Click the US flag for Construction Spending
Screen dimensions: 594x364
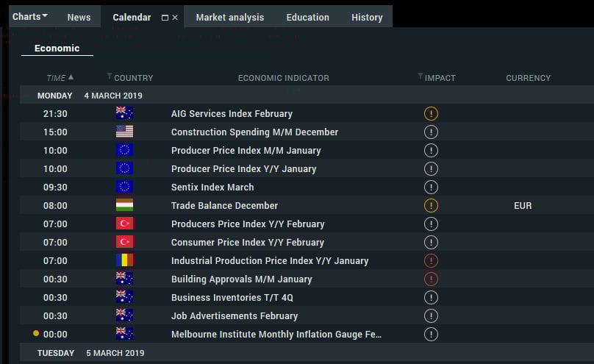(x=124, y=132)
